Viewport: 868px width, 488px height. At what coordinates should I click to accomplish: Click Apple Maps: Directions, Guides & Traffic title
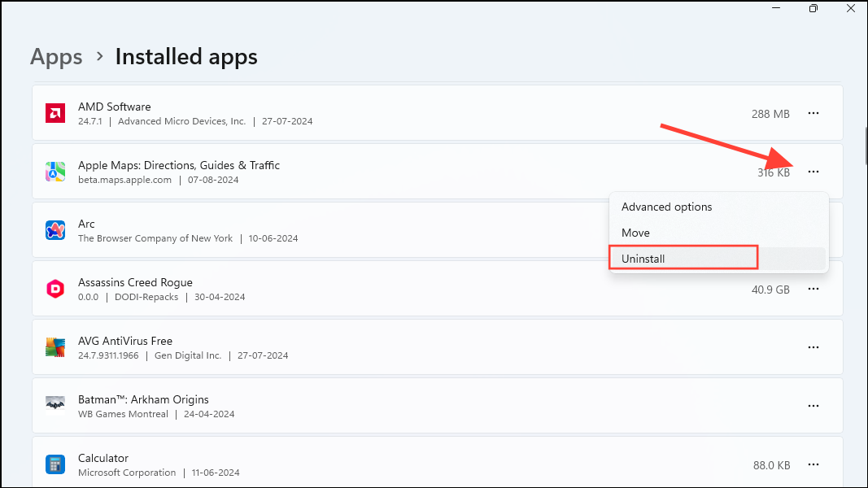[x=179, y=165]
